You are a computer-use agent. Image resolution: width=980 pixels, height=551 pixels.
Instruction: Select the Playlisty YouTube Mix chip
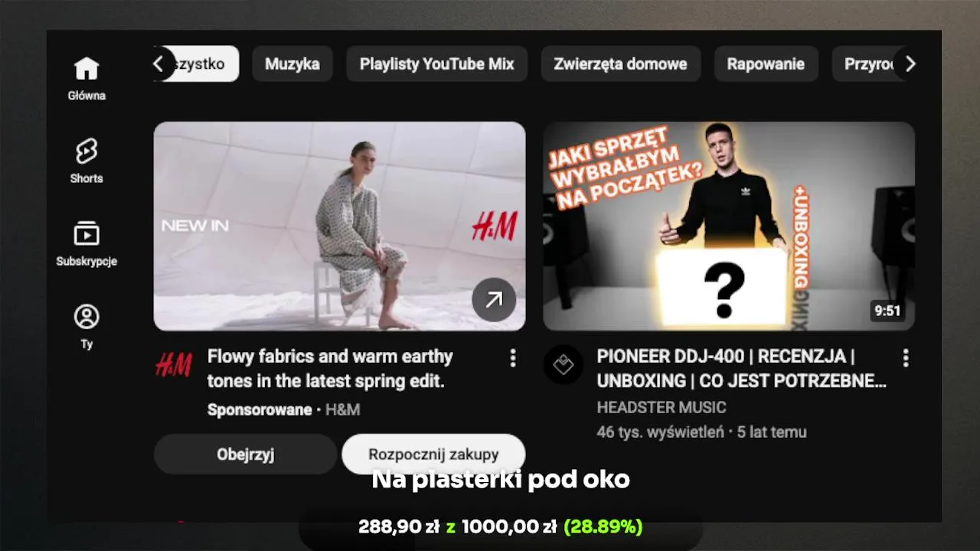coord(437,64)
